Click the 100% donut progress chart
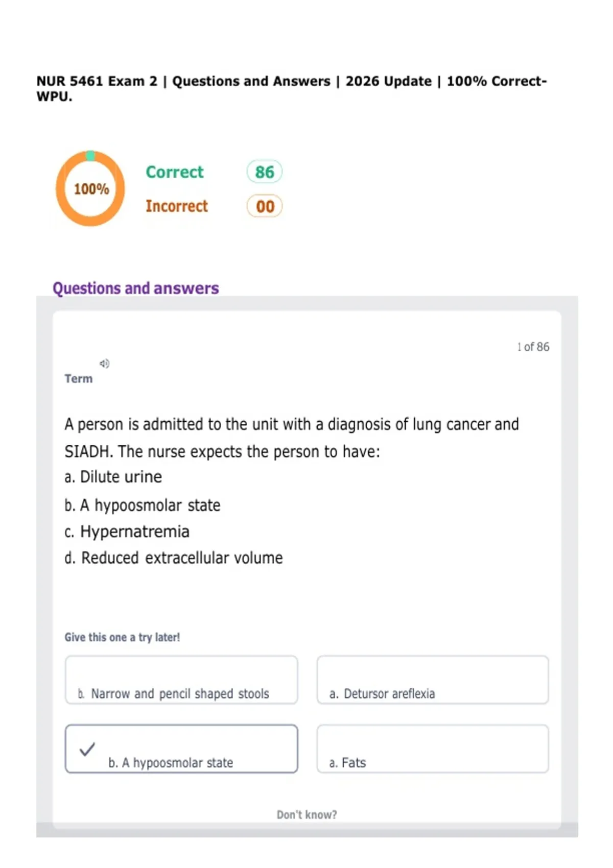This screenshot has width=613, height=868. point(90,188)
